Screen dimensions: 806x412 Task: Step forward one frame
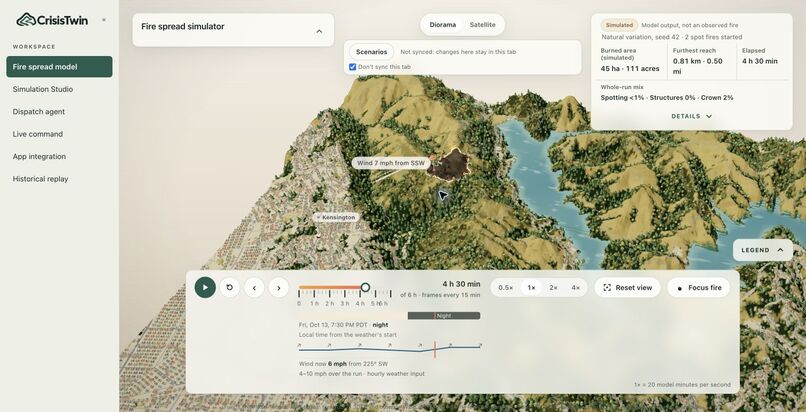tap(279, 288)
